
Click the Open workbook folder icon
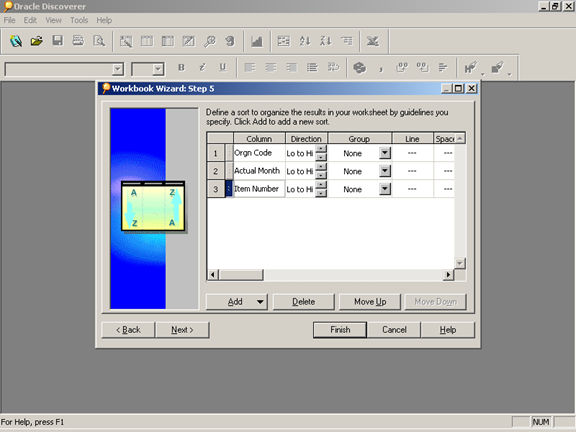click(x=37, y=41)
